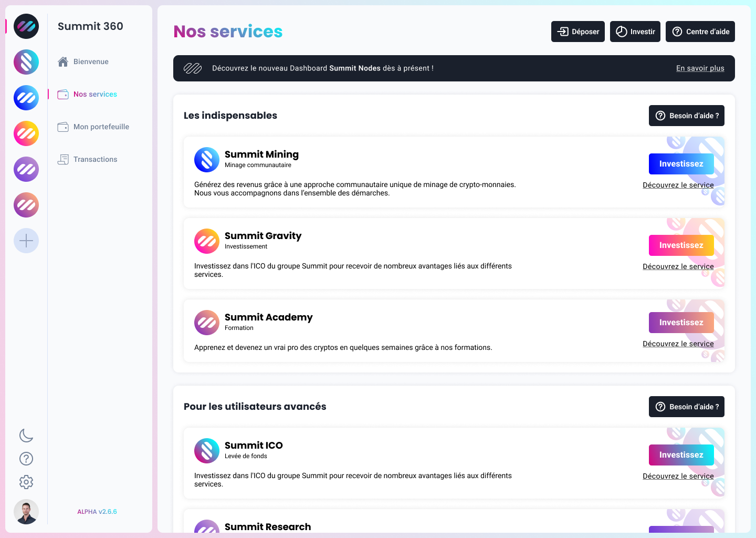
Task: Click the ALPHA v2.6.6 version label
Action: point(97,512)
